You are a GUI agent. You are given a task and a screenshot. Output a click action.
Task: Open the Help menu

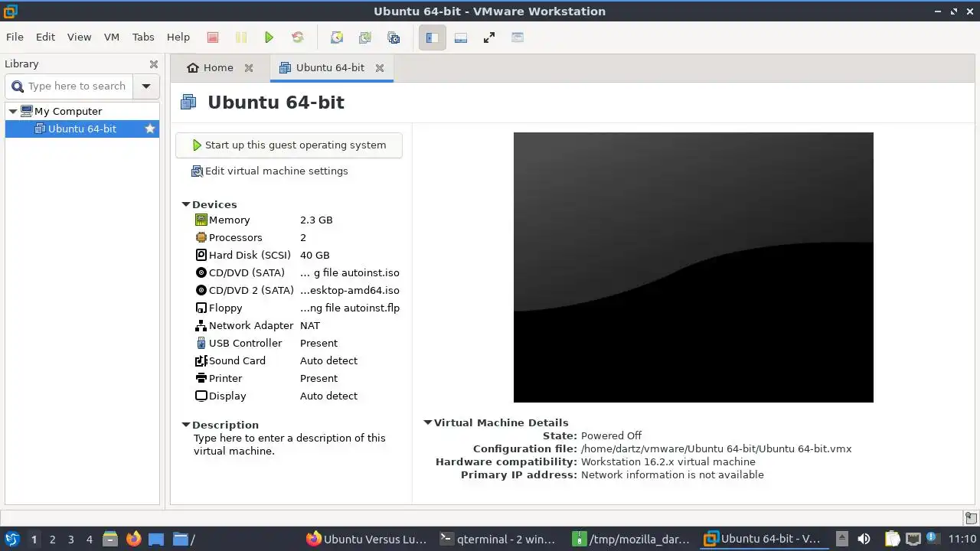[x=178, y=37]
